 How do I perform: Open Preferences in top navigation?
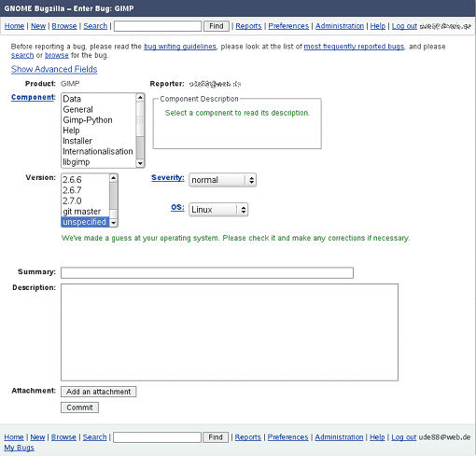tap(288, 26)
